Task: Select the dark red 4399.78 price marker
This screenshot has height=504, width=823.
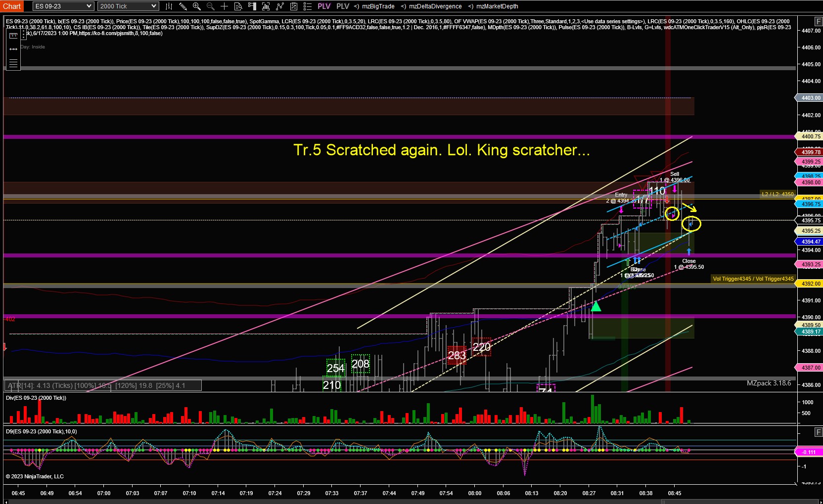Action: click(x=809, y=152)
